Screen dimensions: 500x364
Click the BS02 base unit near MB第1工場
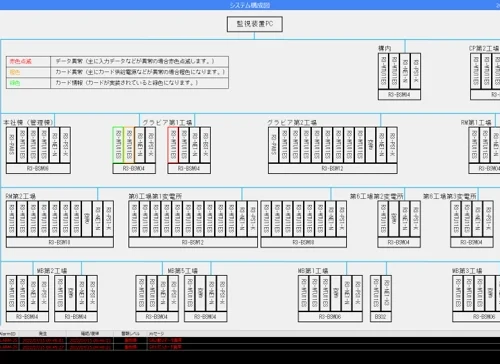click(x=381, y=317)
